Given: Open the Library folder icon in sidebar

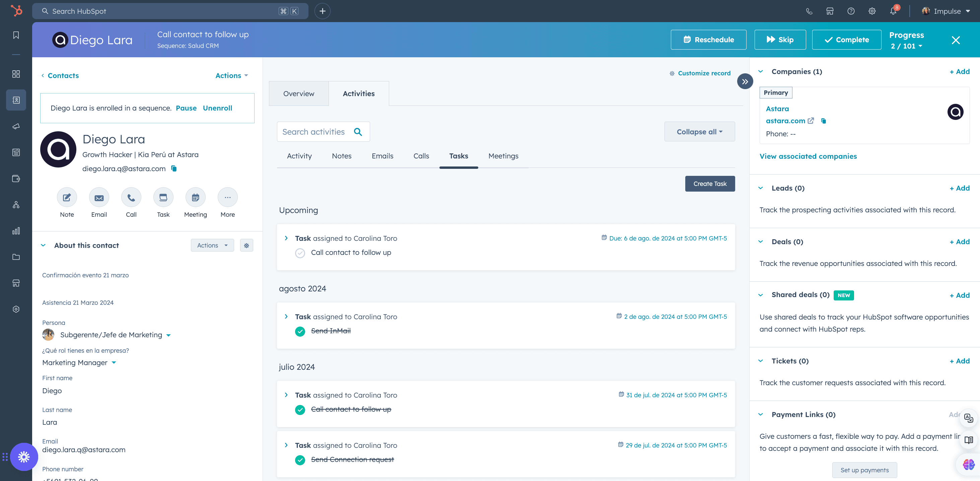Looking at the screenshot, I should [x=16, y=257].
